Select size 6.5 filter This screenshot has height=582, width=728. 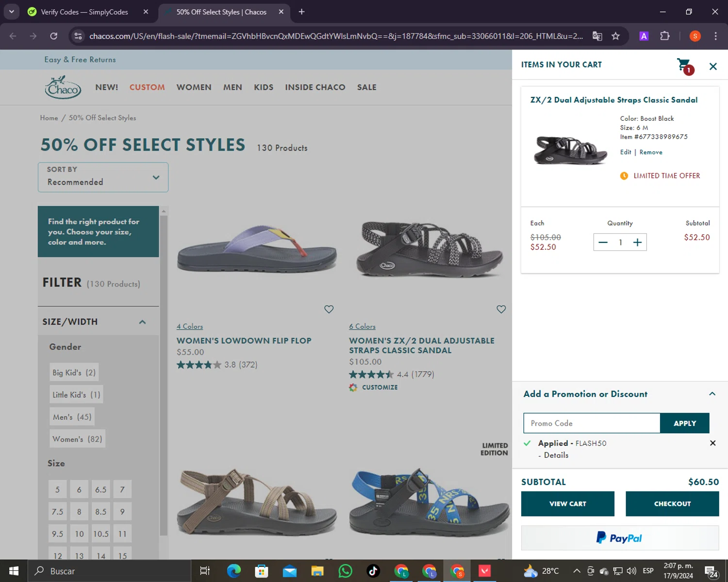[x=100, y=489]
